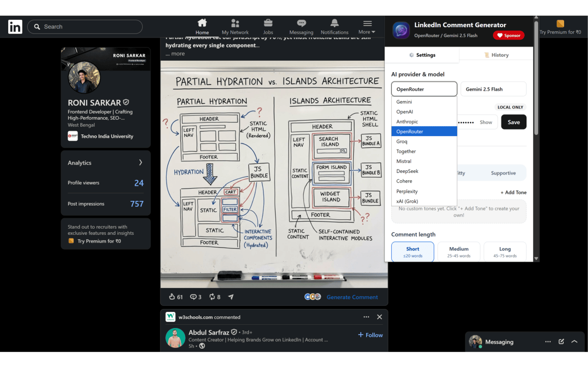View Profile viewers count 24
The height and width of the screenshot is (368, 588).
point(139,183)
